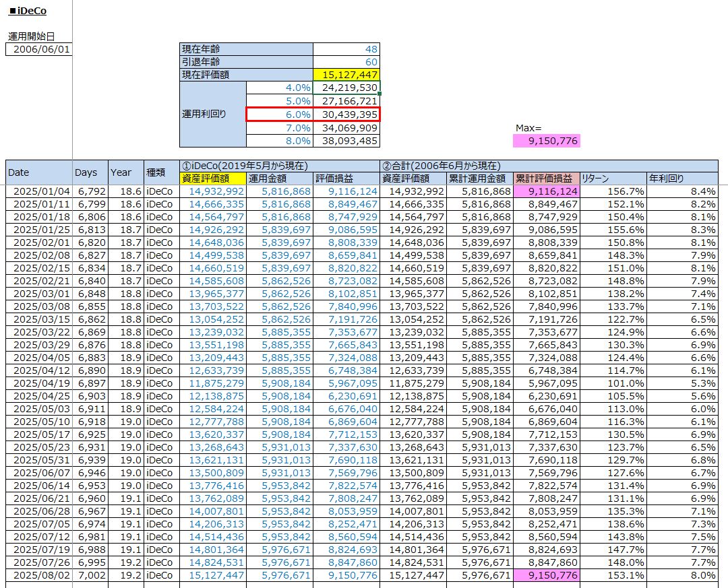
Task: Click the 4.0% yield rate cell
Action: pyautogui.click(x=280, y=88)
